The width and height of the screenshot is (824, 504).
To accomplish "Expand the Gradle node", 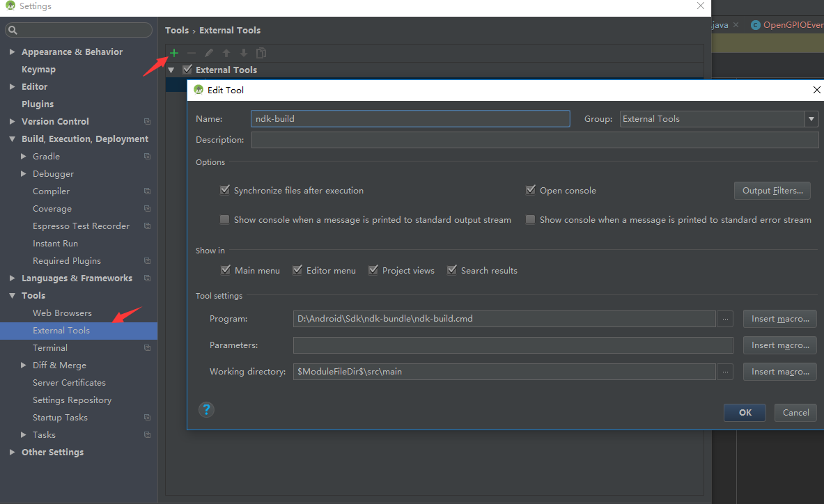I will tap(23, 157).
